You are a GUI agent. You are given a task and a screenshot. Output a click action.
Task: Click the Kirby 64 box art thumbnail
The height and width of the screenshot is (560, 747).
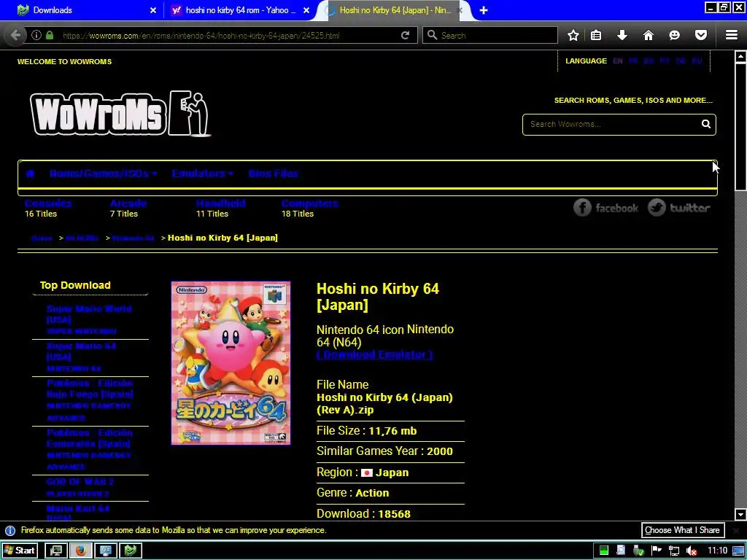click(231, 363)
